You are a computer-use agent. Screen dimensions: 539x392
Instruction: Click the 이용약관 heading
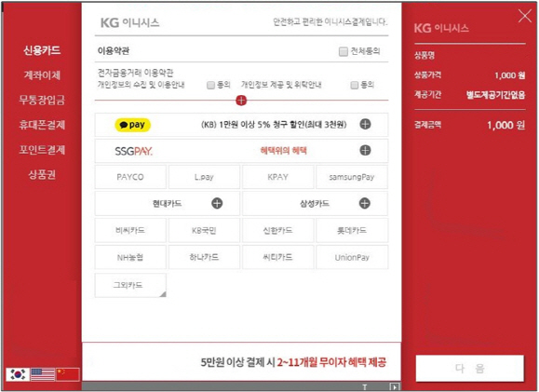click(x=114, y=51)
